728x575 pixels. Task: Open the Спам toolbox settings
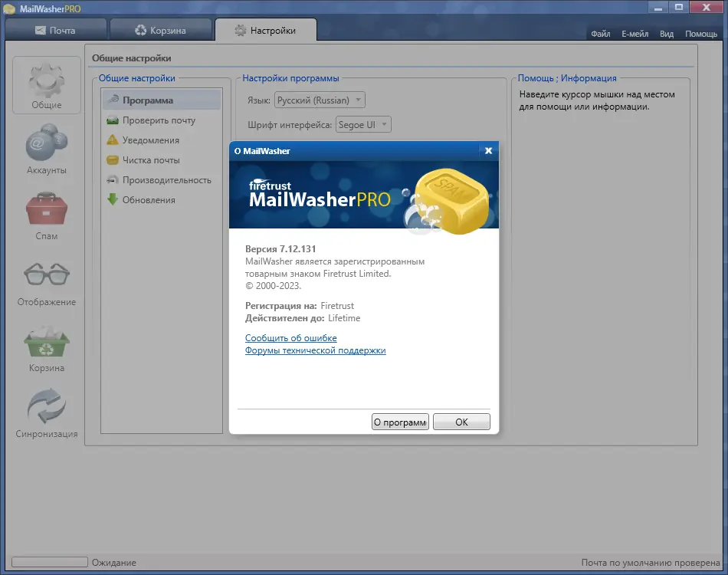47,215
